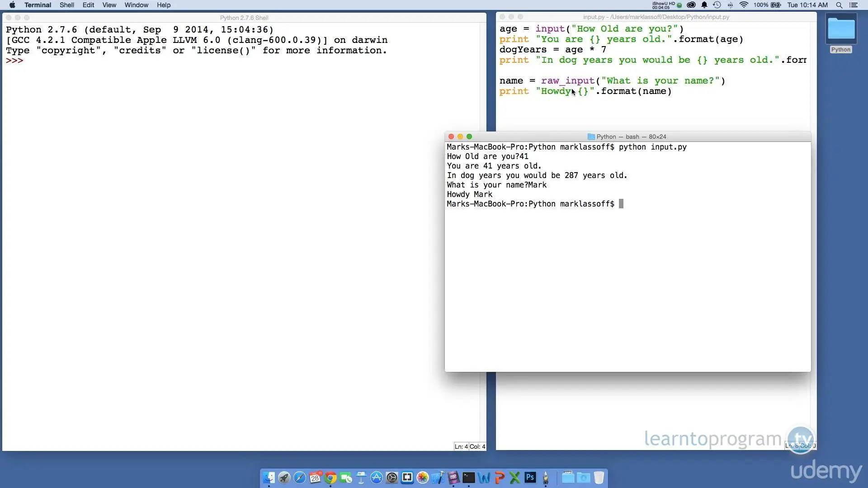Click the Time Machine menu bar icon
The width and height of the screenshot is (868, 488).
point(717,5)
